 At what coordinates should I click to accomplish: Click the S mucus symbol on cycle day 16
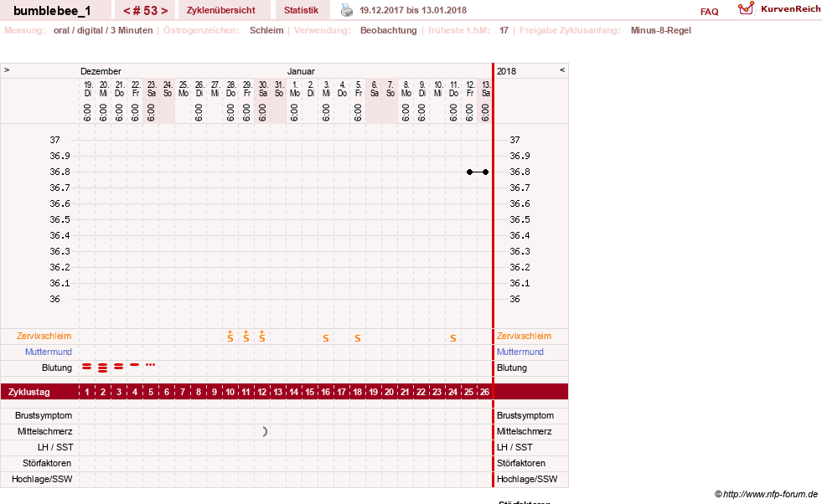click(x=326, y=338)
